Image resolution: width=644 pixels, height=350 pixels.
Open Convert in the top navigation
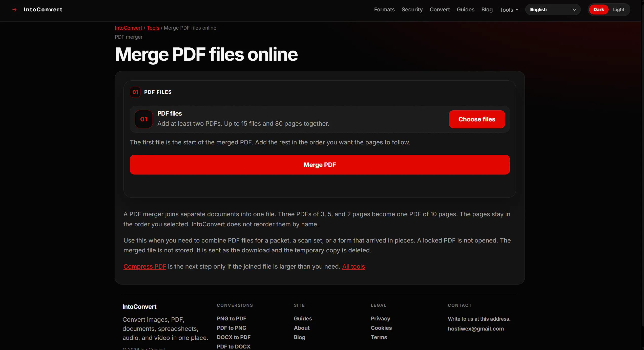440,10
